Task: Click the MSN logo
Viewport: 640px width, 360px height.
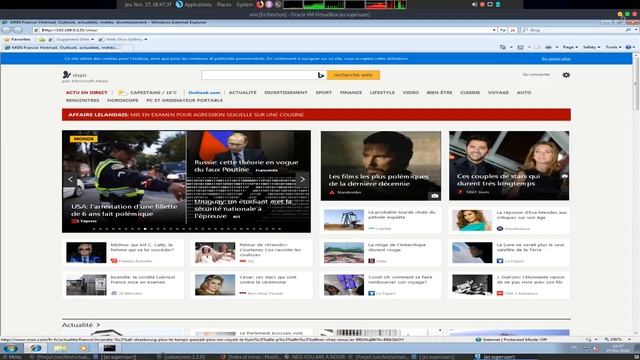Action: [x=75, y=75]
